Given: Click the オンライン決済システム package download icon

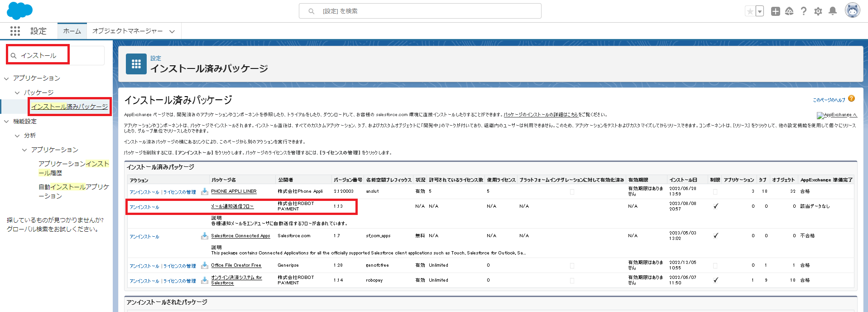Looking at the screenshot, I should click(x=205, y=280).
